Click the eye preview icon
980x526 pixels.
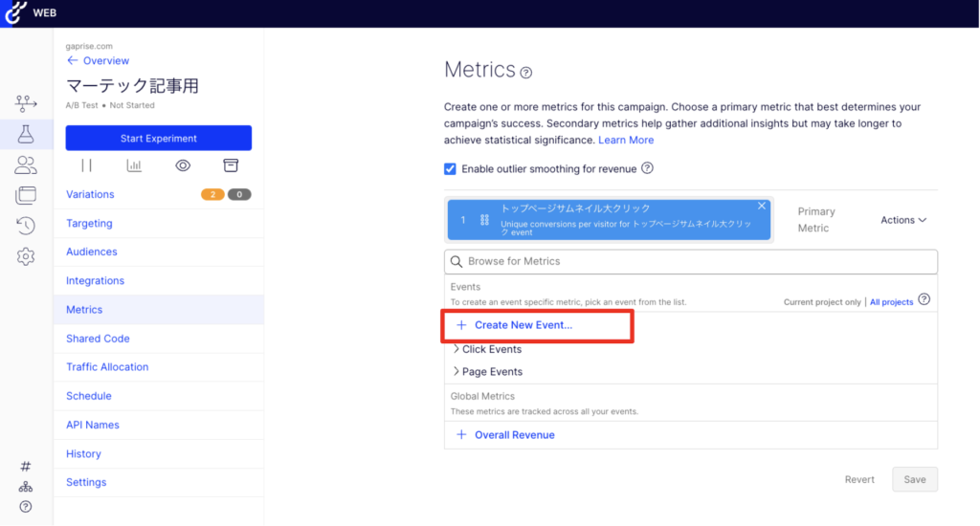(x=182, y=165)
